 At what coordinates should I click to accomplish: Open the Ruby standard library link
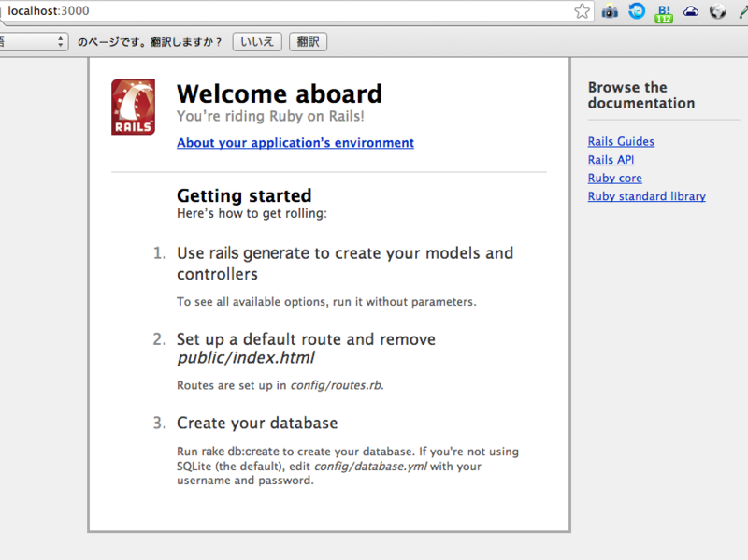pyautogui.click(x=646, y=196)
